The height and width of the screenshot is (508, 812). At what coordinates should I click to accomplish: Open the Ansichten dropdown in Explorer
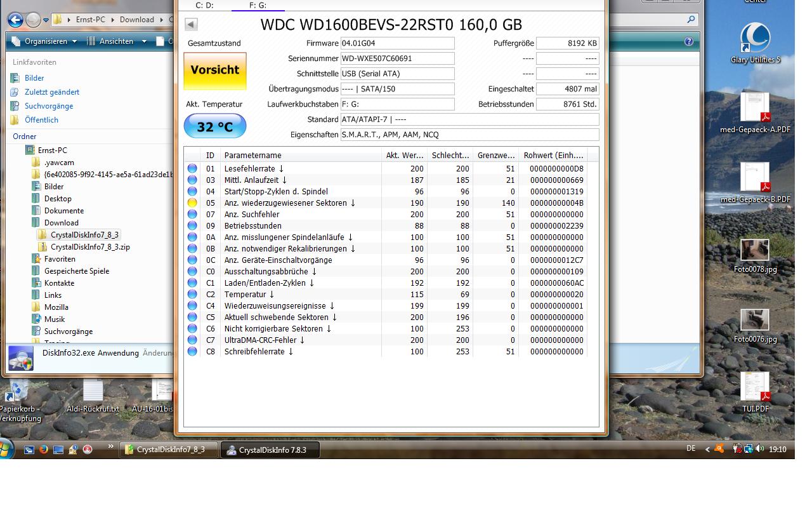point(116,41)
